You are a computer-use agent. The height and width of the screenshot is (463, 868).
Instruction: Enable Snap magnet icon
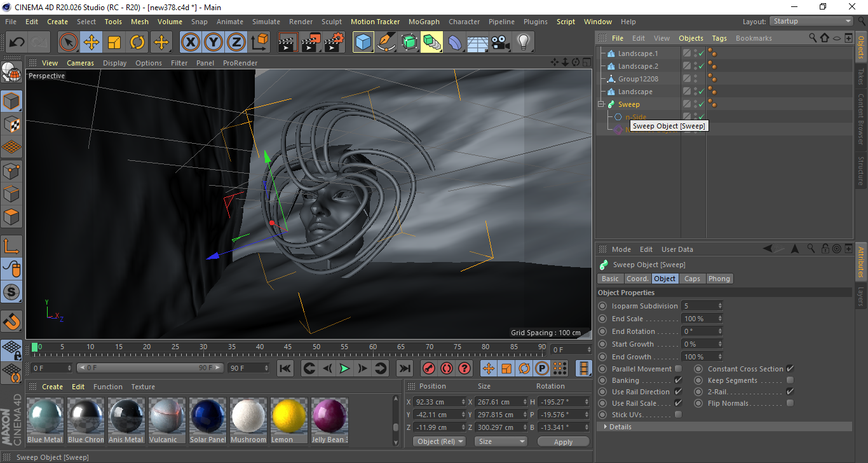click(x=11, y=321)
